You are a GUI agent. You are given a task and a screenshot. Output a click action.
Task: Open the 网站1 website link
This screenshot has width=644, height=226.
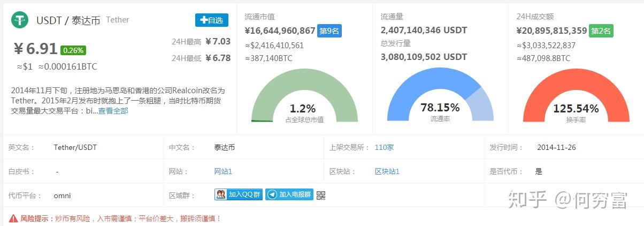223,171
